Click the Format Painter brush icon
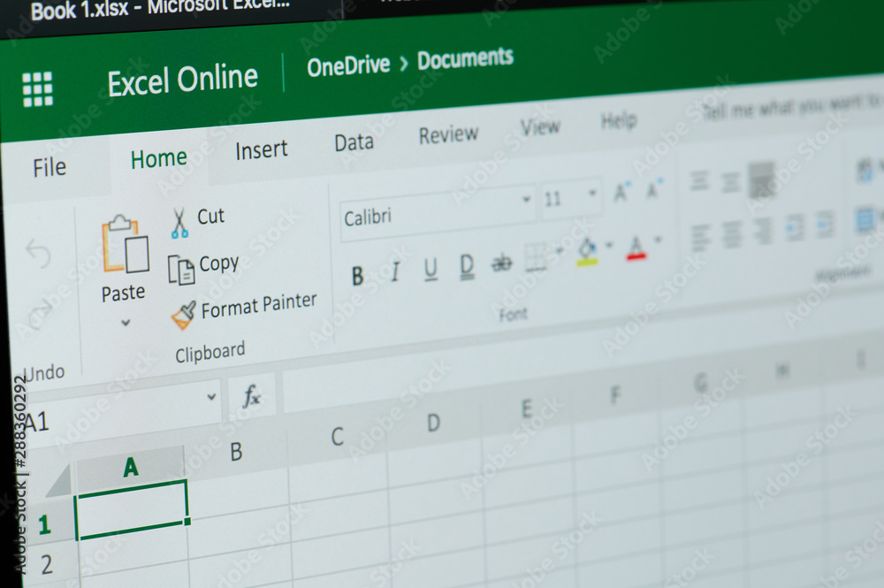Screen dimensions: 884x588 click(x=184, y=315)
